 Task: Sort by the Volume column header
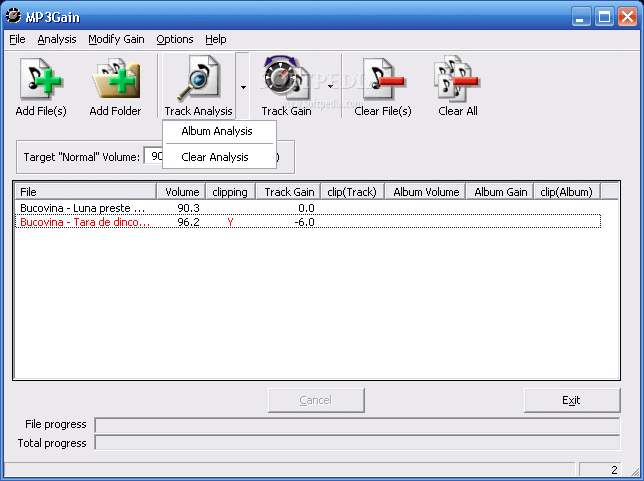(181, 192)
